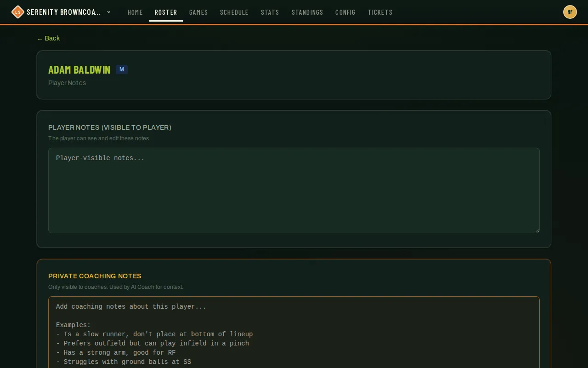Focus the private coaching notes text area
Image resolution: width=588 pixels, height=368 pixels.
tap(294, 332)
